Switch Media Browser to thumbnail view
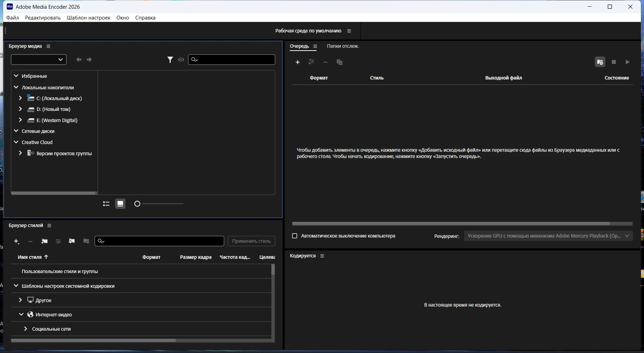644x353 pixels. [120, 204]
